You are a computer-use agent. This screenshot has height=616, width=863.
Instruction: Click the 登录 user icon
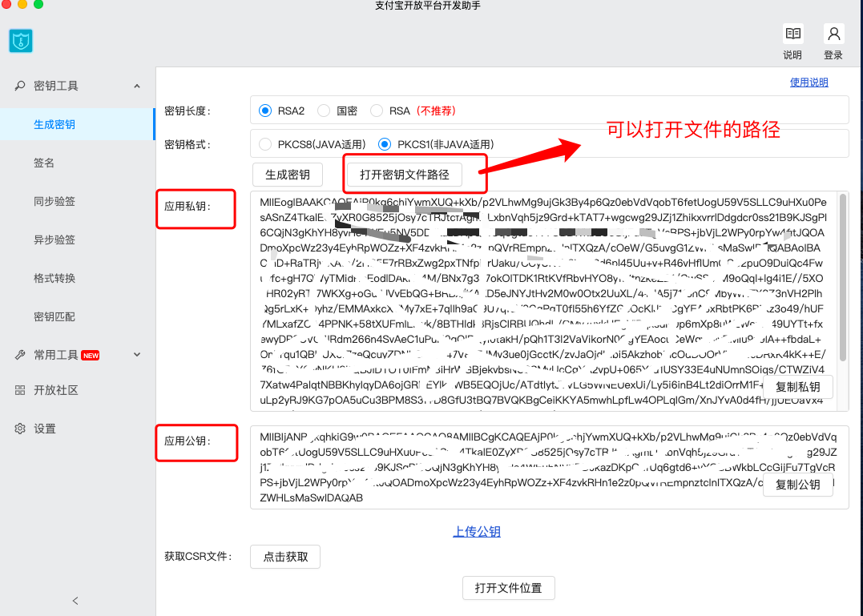pyautogui.click(x=834, y=34)
